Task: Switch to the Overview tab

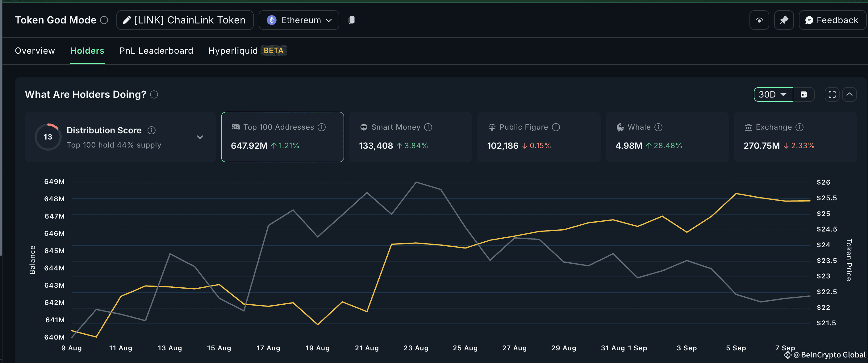Action: point(35,51)
